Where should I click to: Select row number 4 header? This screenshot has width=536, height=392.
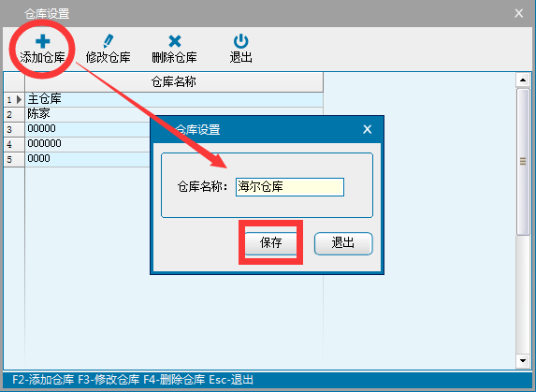(14, 144)
